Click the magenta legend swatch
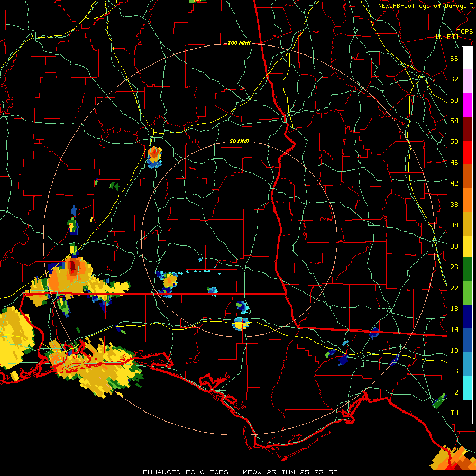 467,105
